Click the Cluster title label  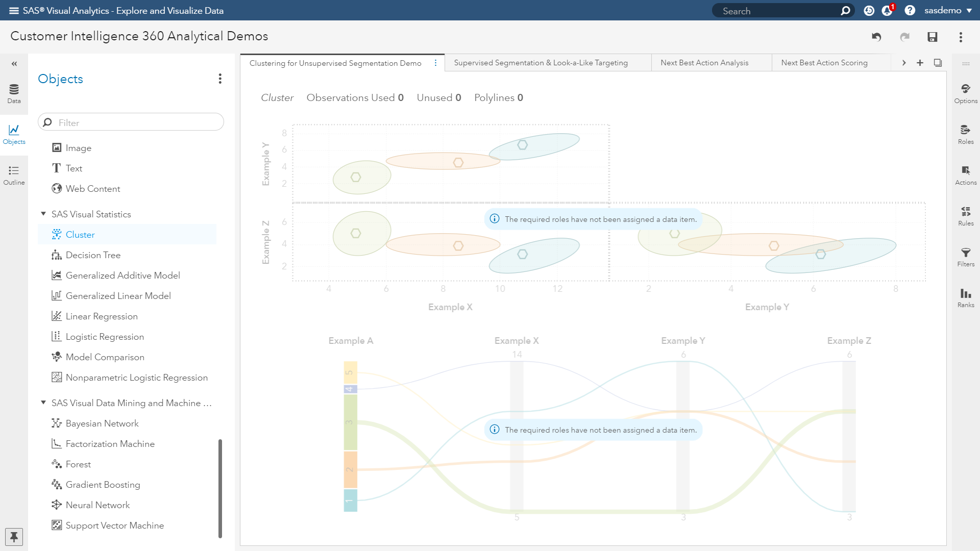tap(277, 97)
